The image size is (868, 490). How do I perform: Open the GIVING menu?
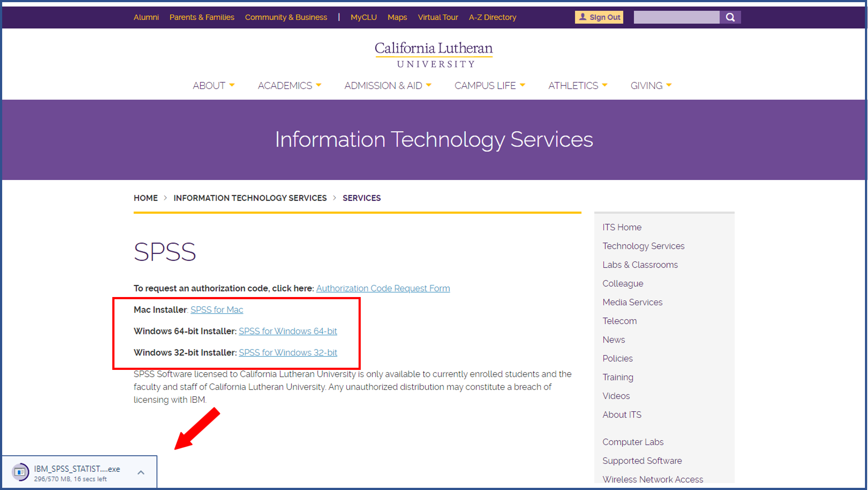tap(651, 86)
